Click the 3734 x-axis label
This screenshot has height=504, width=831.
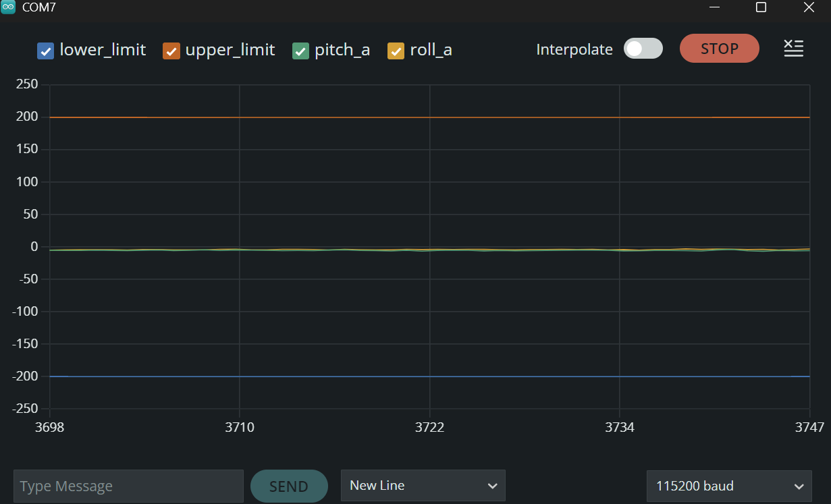click(x=620, y=428)
